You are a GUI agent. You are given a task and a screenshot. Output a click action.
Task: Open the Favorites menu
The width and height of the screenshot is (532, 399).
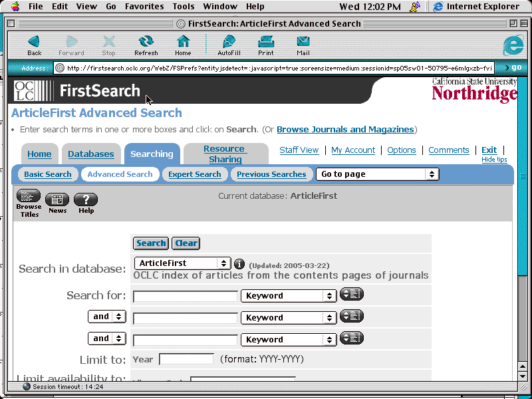pos(144,7)
